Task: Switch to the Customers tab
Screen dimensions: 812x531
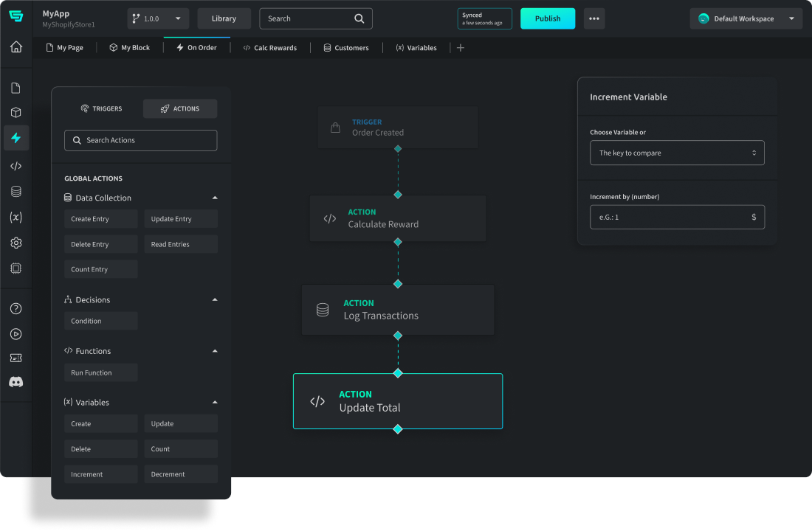Action: [x=346, y=48]
